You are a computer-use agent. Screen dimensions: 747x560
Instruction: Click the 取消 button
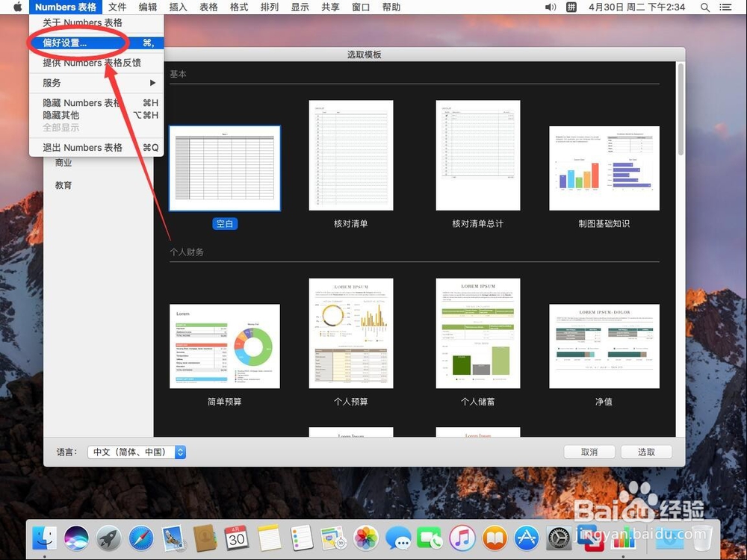(x=589, y=452)
